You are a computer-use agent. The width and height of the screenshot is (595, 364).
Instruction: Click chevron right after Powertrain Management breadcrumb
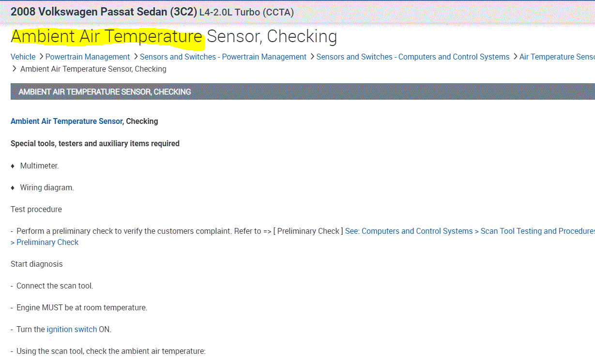(136, 57)
